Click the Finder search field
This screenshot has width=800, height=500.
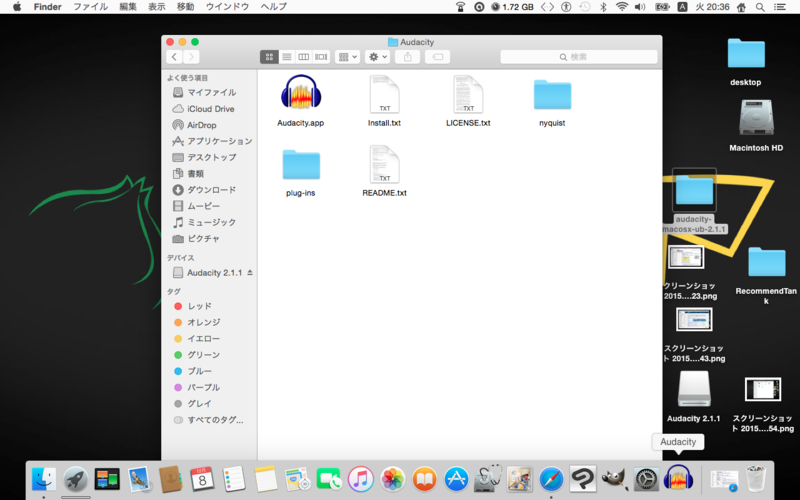(579, 57)
